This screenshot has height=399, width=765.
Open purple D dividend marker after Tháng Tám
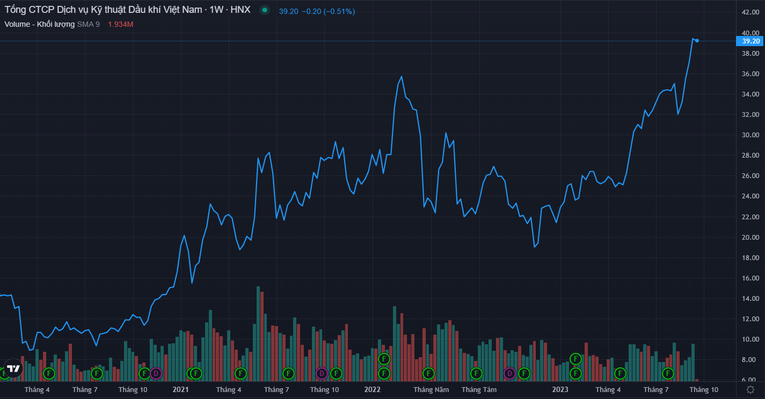[x=509, y=374]
